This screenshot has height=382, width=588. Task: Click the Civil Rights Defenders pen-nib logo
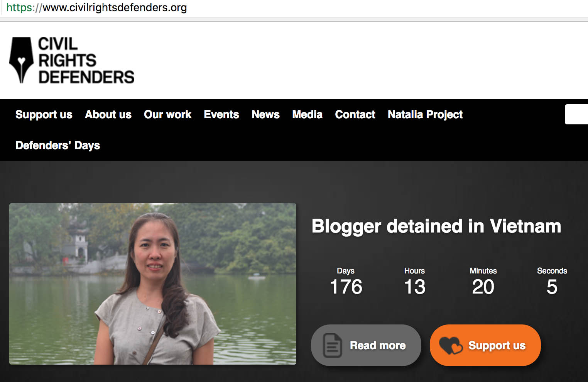click(x=21, y=60)
